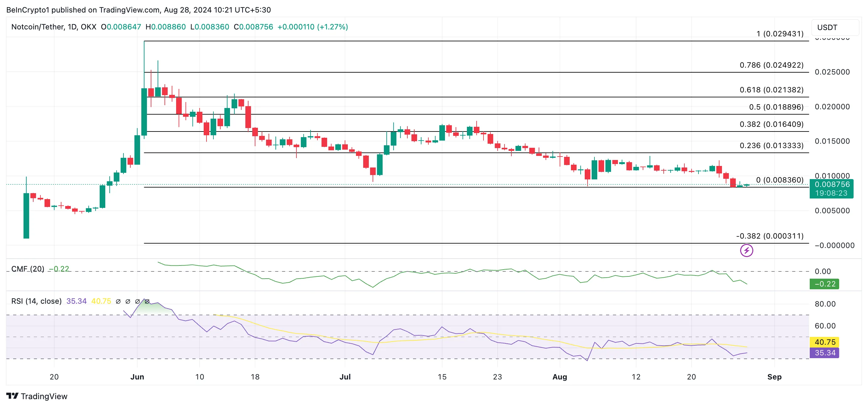This screenshot has height=407, width=868.
Task: Click the 0.786 (0.024922) Fibonacci level label
Action: coord(771,65)
